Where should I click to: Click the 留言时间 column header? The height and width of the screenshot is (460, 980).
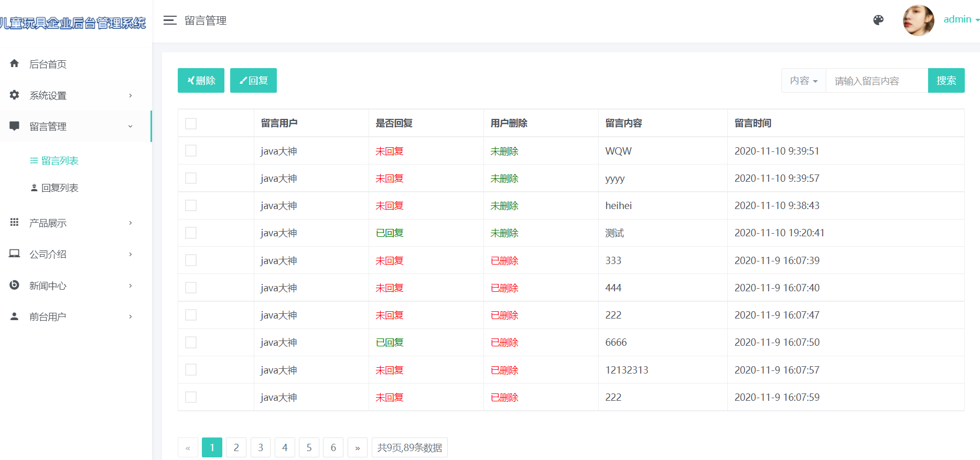[753, 123]
